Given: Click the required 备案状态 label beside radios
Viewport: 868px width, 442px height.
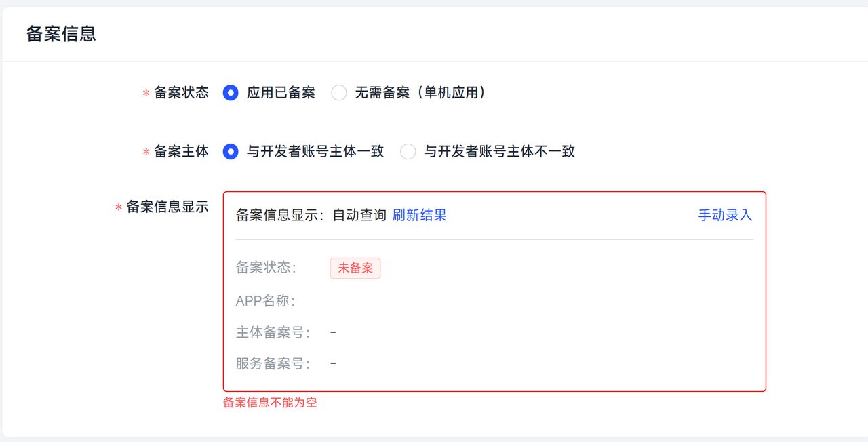Looking at the screenshot, I should (x=181, y=93).
